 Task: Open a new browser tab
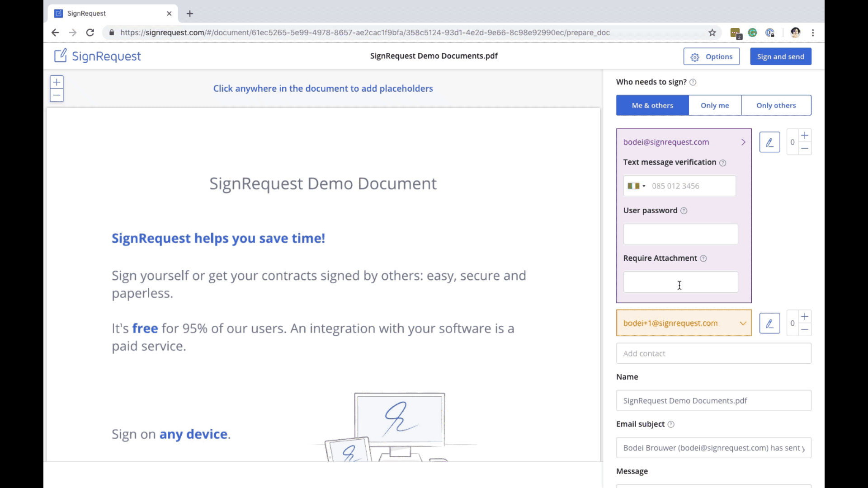[x=190, y=14]
